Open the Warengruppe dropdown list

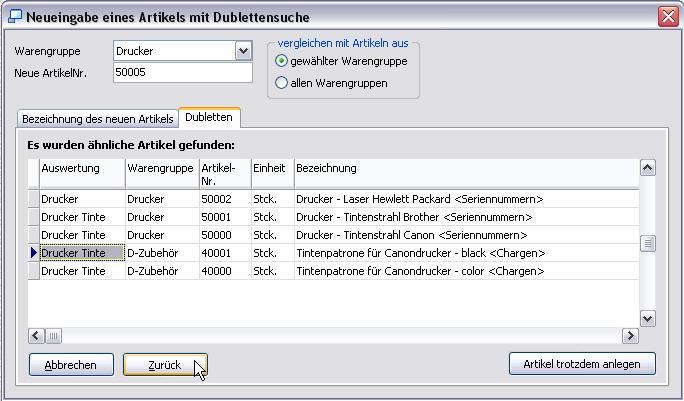pyautogui.click(x=243, y=51)
